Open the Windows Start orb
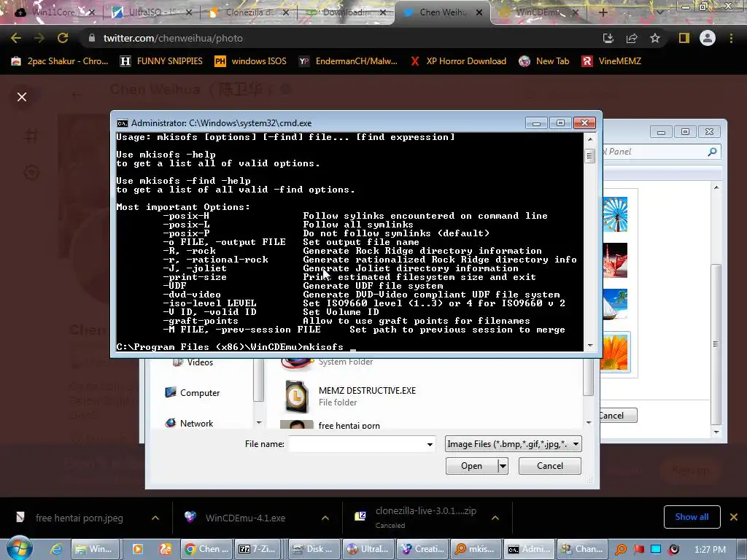The image size is (747, 560). point(19,548)
